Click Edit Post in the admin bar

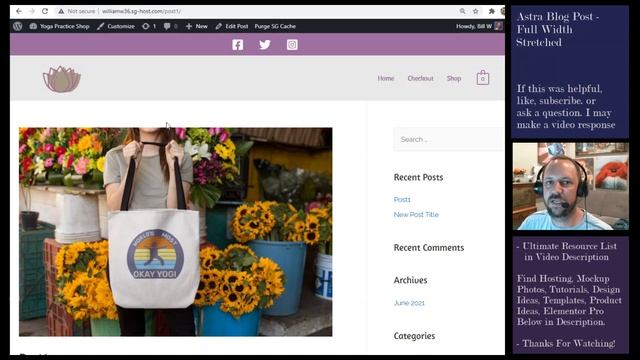point(232,26)
